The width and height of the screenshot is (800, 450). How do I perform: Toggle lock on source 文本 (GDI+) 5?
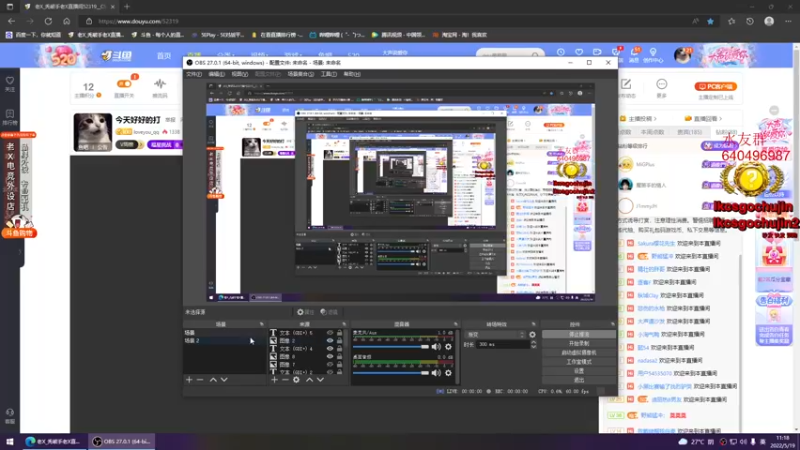coord(339,333)
